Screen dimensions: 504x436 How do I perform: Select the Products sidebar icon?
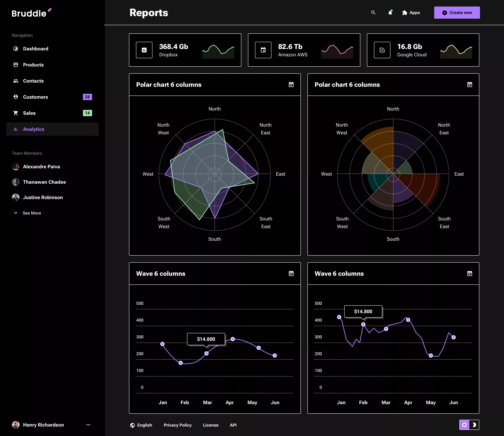[x=16, y=65]
